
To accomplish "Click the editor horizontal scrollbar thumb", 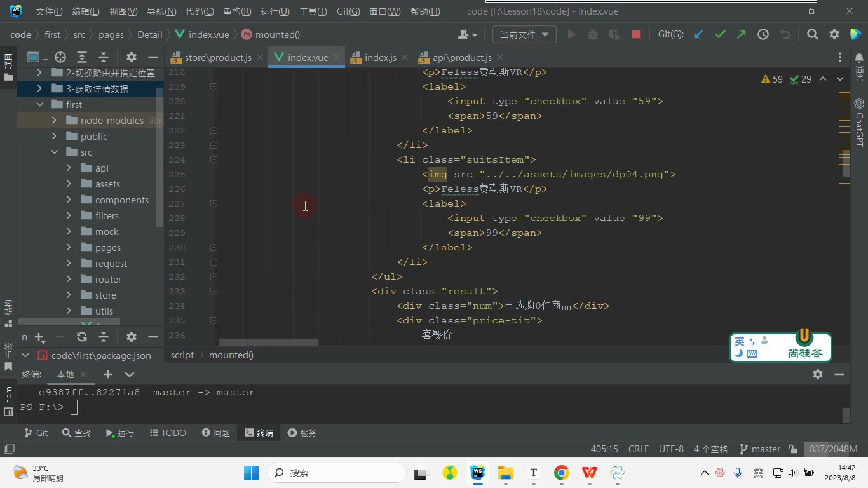I will pyautogui.click(x=269, y=342).
